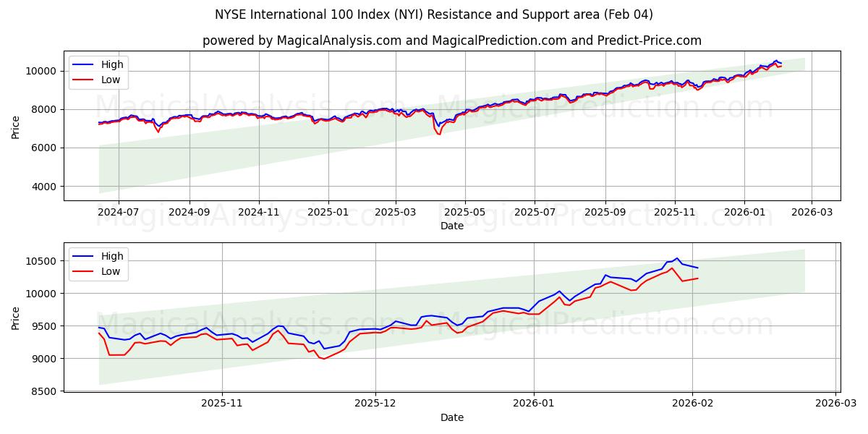Expand the top chart legend box

100,71
